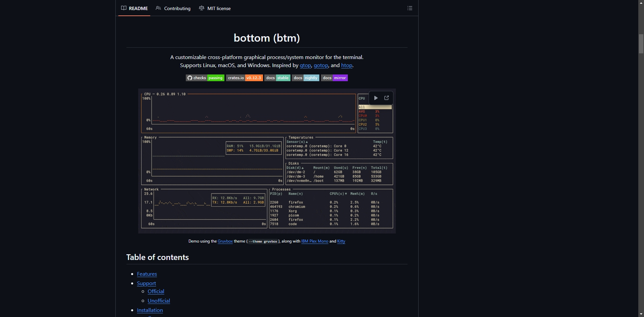This screenshot has width=644, height=317.
Task: Open the README outline icon
Action: pos(410,8)
